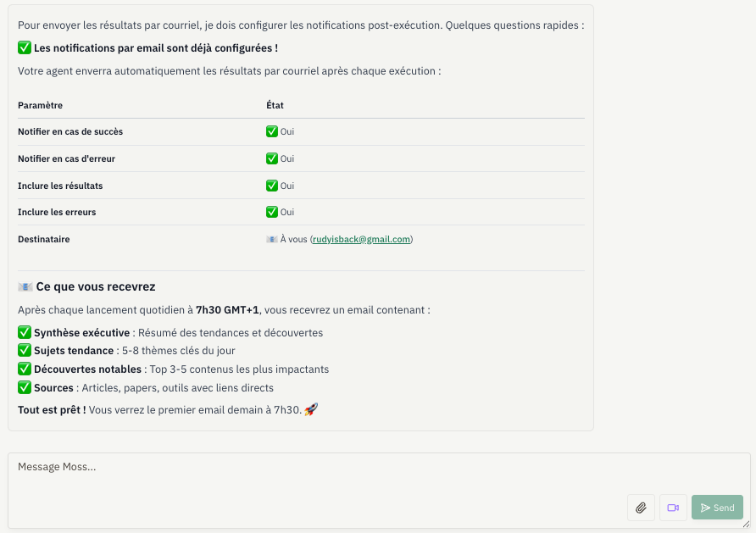
Task: Click the rocket emoji after 7h30
Action: [310, 410]
